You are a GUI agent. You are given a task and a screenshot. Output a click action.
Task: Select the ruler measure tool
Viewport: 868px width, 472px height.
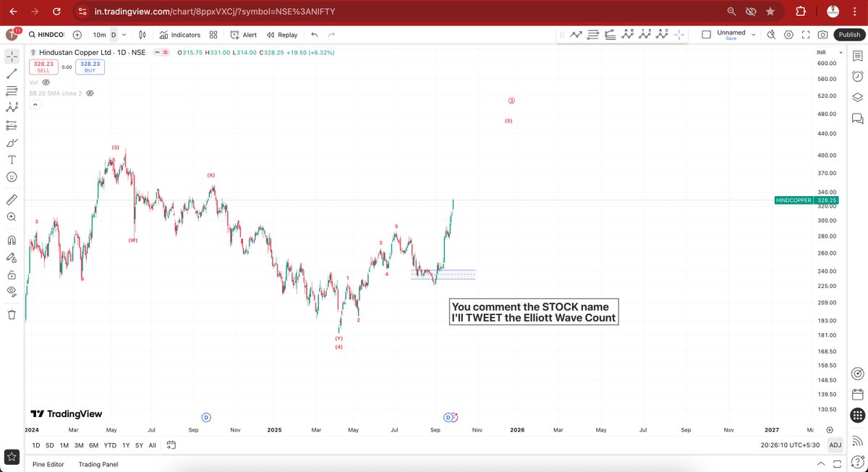click(x=12, y=199)
